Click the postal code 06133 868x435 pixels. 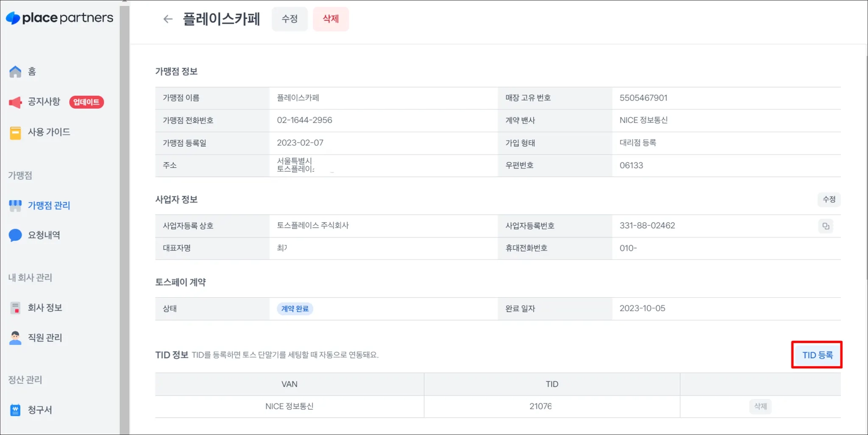tap(631, 165)
